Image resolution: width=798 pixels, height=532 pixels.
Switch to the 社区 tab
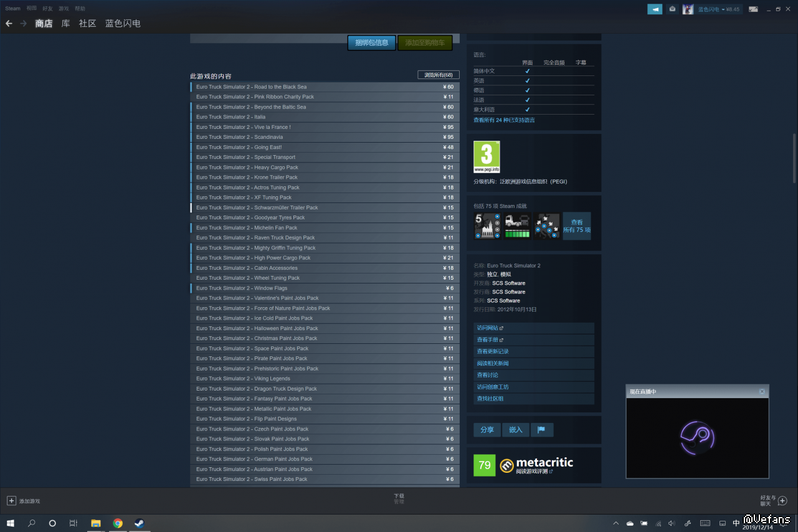click(87, 24)
